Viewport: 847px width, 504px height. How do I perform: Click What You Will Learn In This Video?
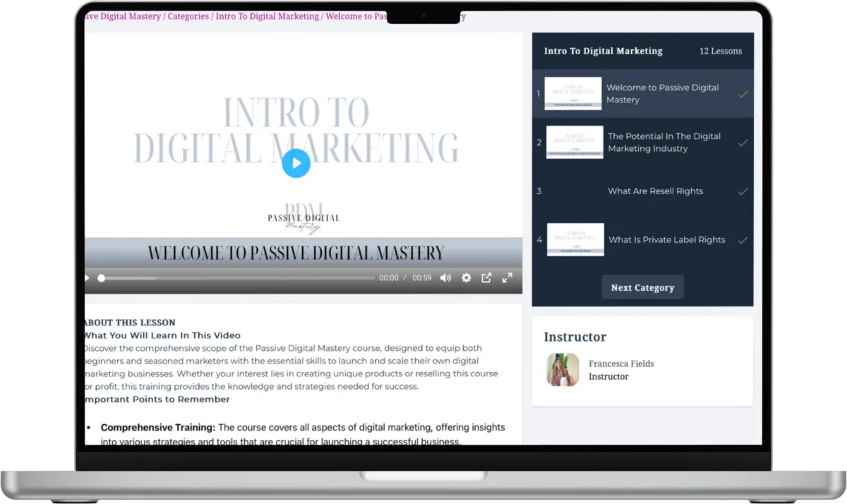click(162, 335)
